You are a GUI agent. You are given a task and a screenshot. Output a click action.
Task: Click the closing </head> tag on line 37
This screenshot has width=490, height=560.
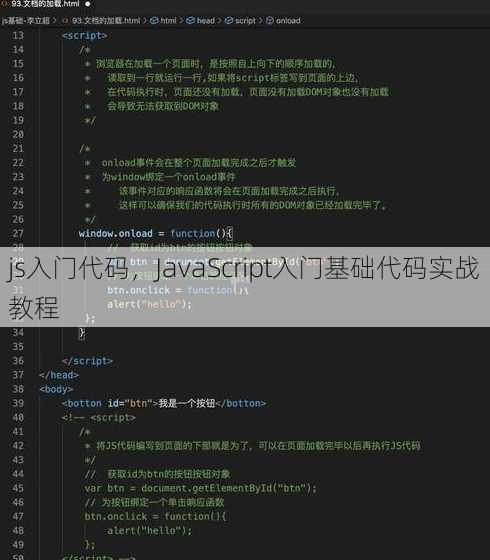pos(59,375)
